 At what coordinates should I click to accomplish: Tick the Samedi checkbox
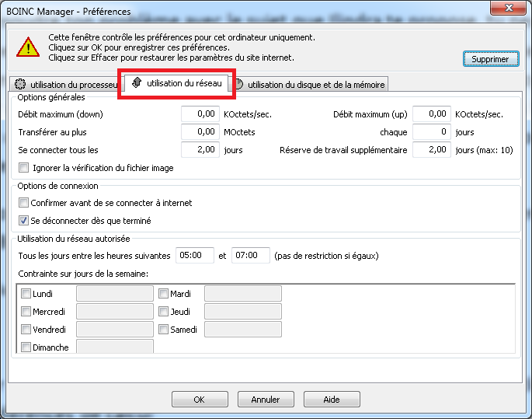tap(163, 329)
